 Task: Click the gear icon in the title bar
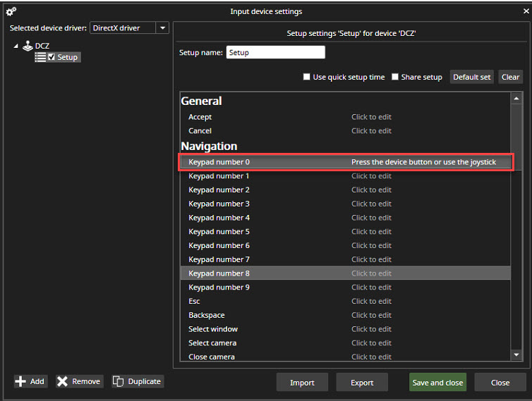click(11, 11)
